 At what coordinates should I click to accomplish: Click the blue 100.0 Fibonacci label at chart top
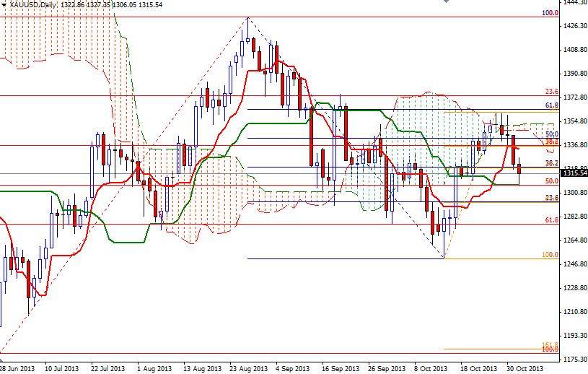click(x=550, y=13)
